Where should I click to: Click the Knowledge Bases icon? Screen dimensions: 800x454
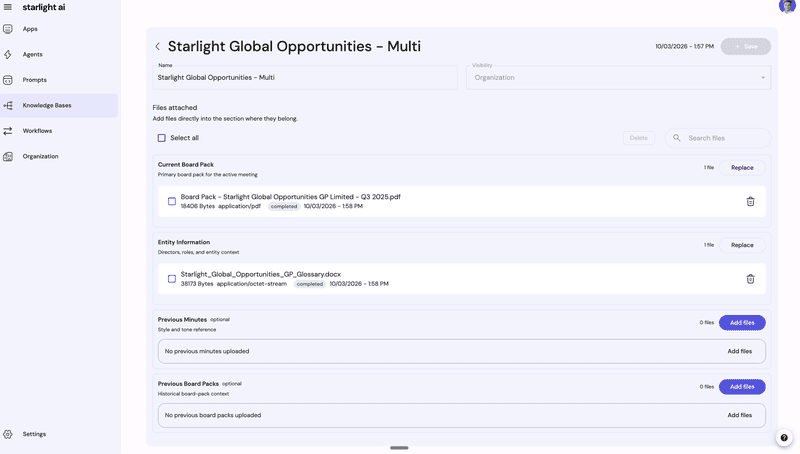point(8,106)
